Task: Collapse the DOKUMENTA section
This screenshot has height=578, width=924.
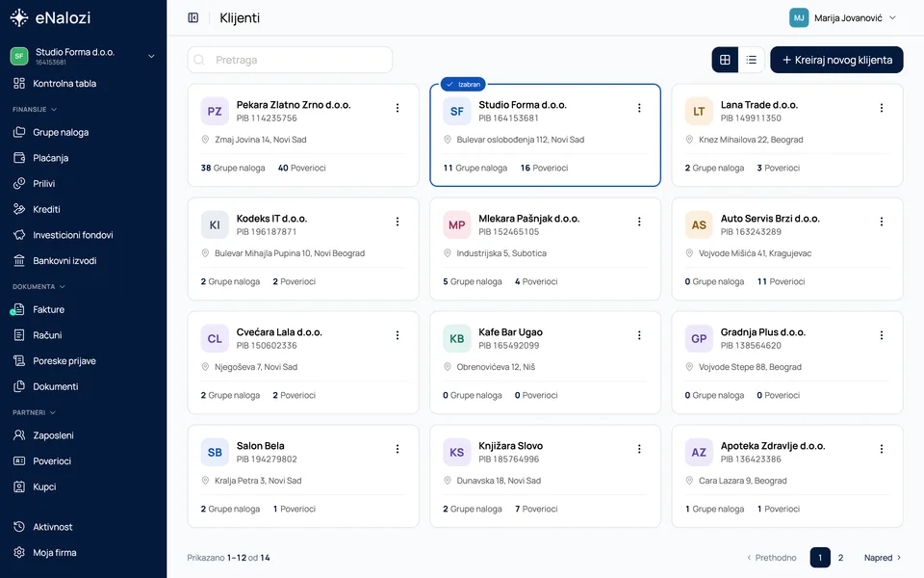Action: click(38, 287)
